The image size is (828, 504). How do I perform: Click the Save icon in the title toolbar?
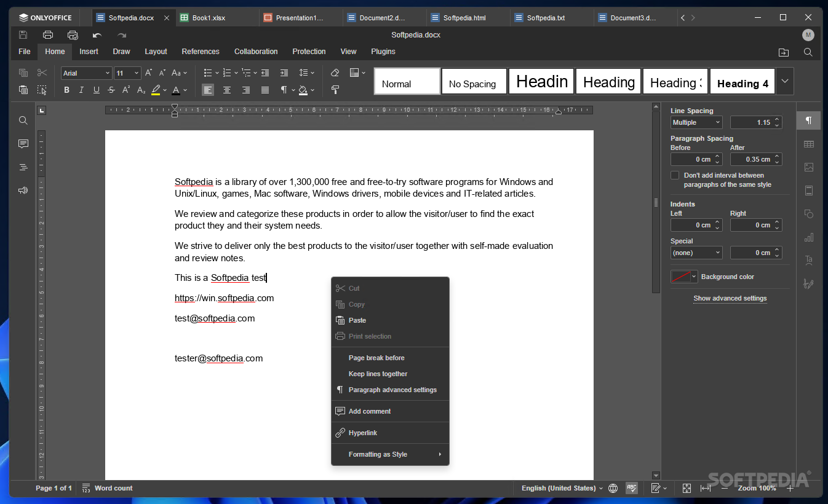tap(23, 35)
